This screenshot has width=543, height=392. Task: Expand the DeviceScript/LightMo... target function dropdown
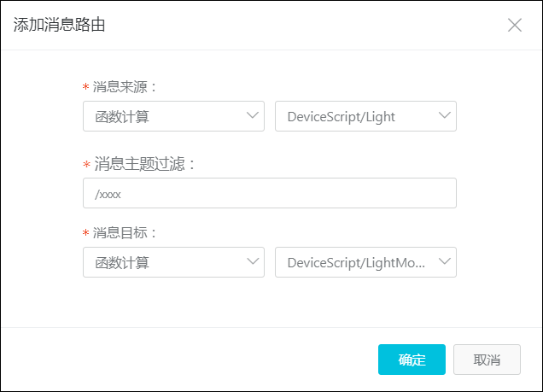pos(365,262)
